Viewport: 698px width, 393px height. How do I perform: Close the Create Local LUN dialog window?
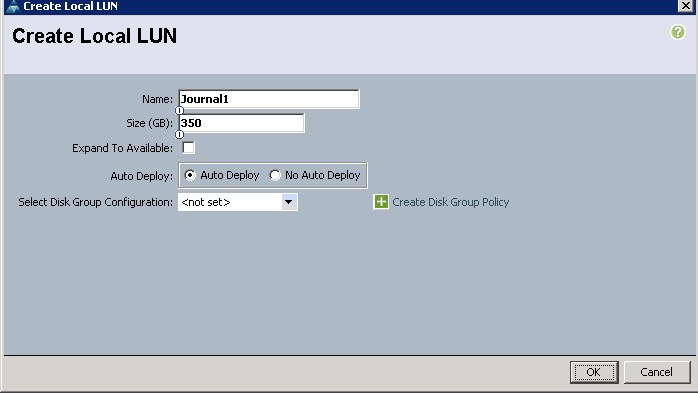[686, 6]
